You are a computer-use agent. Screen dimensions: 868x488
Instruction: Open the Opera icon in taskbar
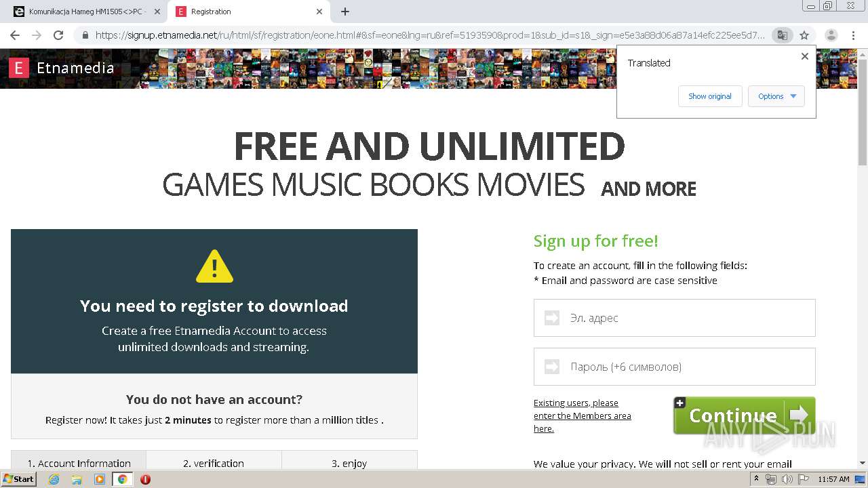click(145, 479)
